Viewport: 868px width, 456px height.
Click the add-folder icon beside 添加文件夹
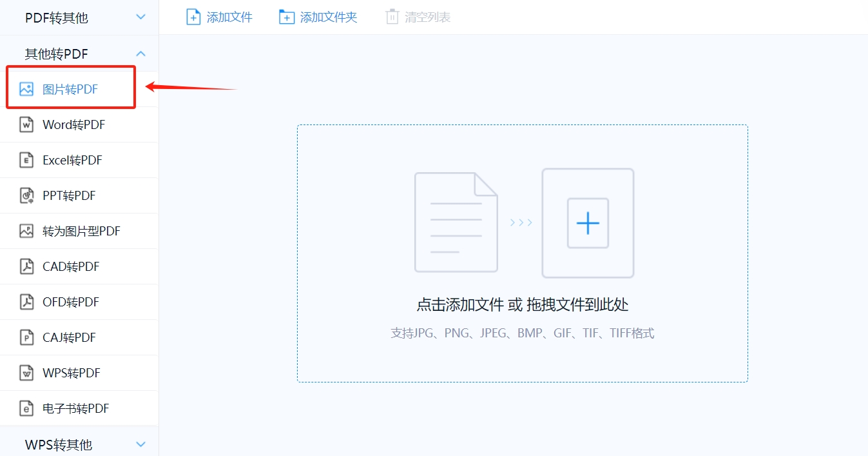click(286, 17)
